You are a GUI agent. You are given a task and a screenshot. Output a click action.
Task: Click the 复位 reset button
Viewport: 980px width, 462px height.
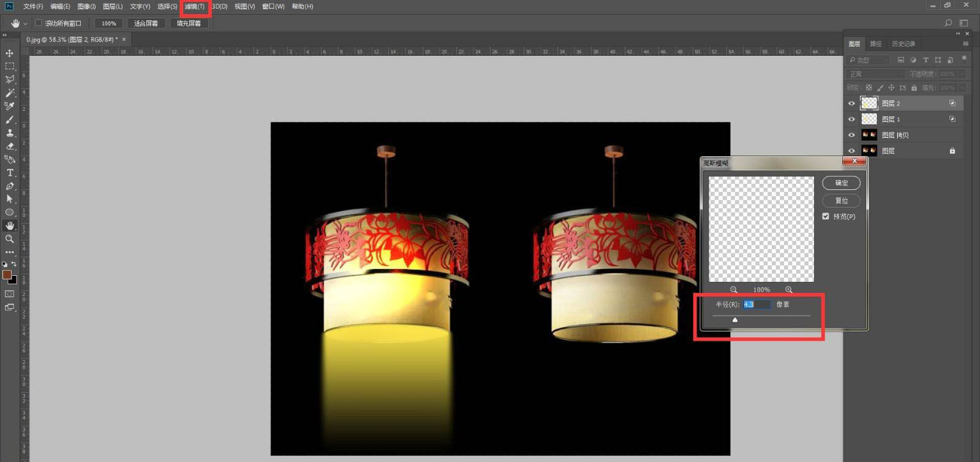[841, 201]
